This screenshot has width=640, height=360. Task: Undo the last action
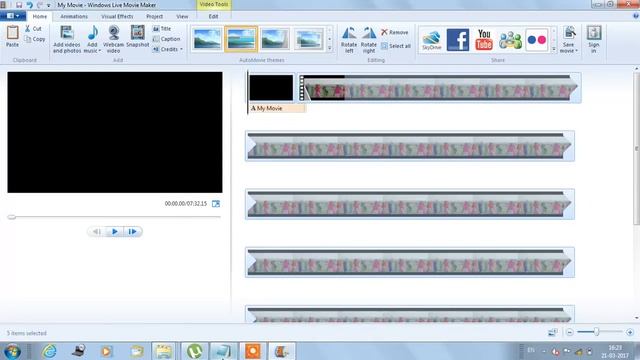pyautogui.click(x=29, y=5)
